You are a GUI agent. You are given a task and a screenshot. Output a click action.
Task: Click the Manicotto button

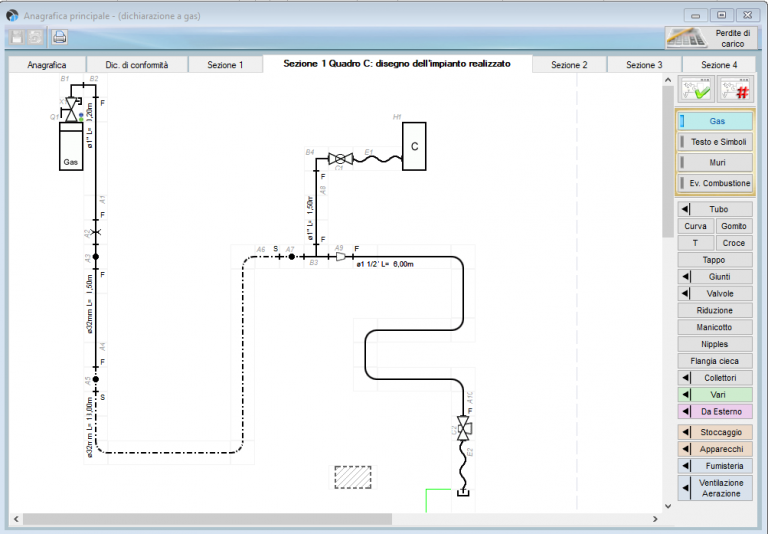click(x=715, y=327)
